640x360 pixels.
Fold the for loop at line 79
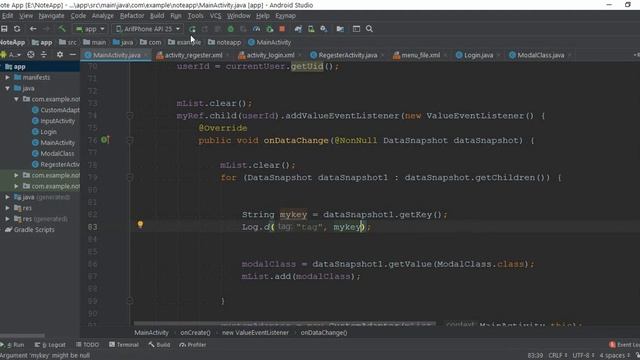pyautogui.click(x=130, y=178)
